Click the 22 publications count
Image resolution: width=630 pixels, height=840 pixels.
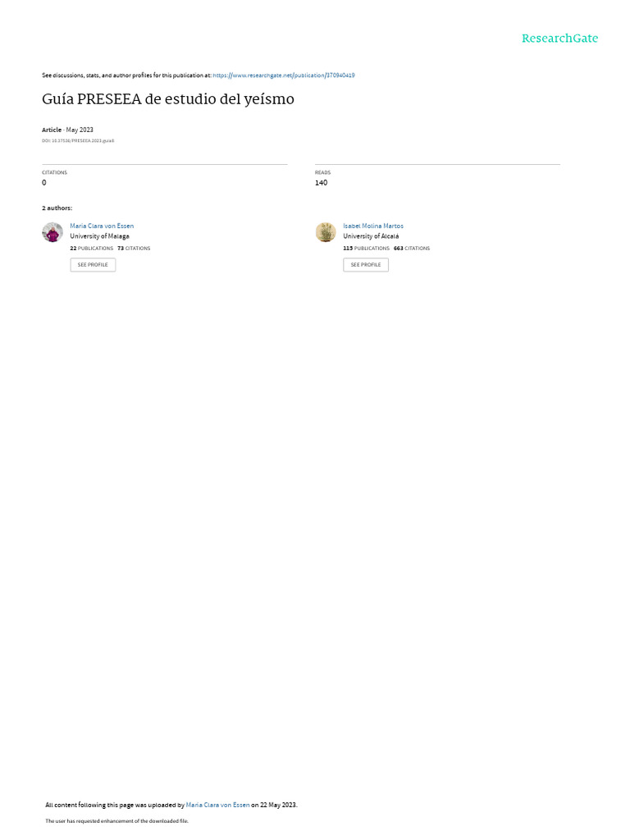(x=92, y=249)
